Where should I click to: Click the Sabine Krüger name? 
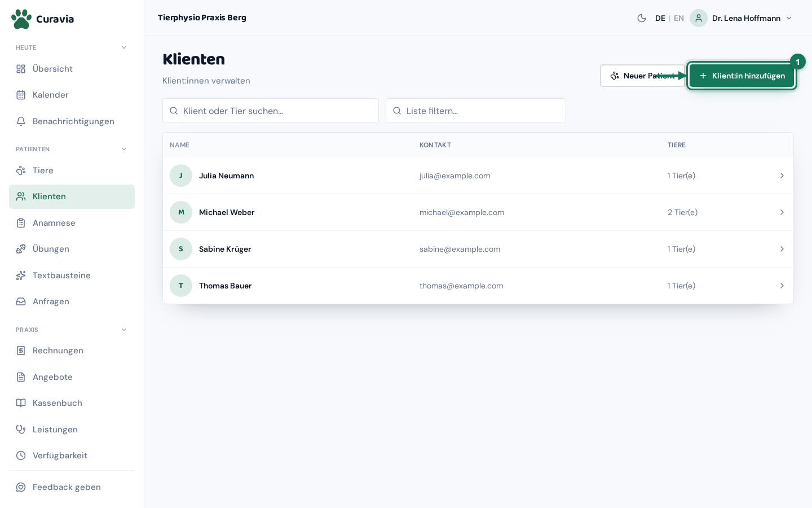point(225,249)
